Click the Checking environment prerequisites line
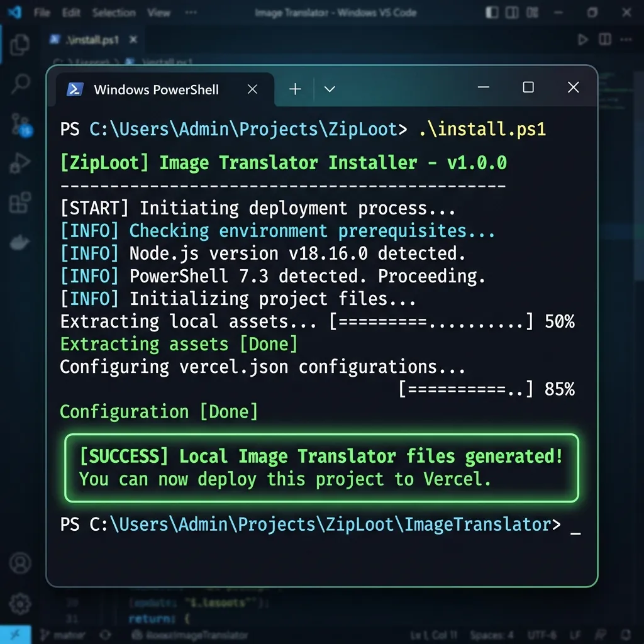 tap(277, 231)
